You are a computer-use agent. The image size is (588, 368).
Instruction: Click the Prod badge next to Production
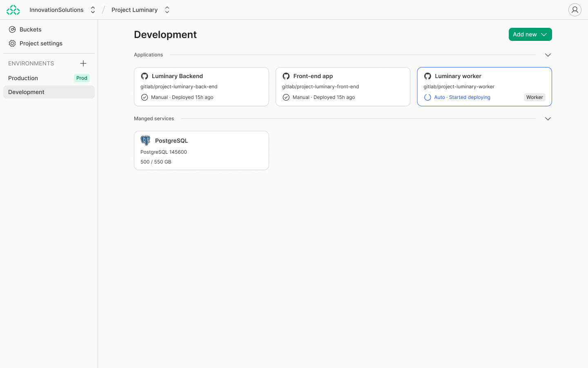coord(82,78)
